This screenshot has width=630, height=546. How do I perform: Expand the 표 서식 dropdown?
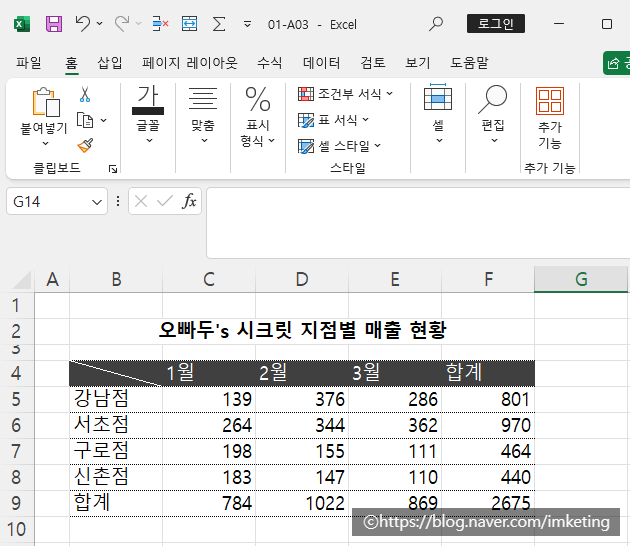[336, 120]
